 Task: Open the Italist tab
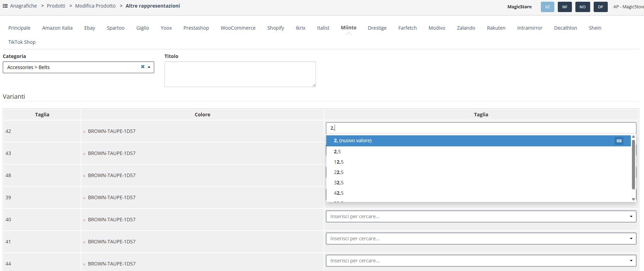(323, 28)
